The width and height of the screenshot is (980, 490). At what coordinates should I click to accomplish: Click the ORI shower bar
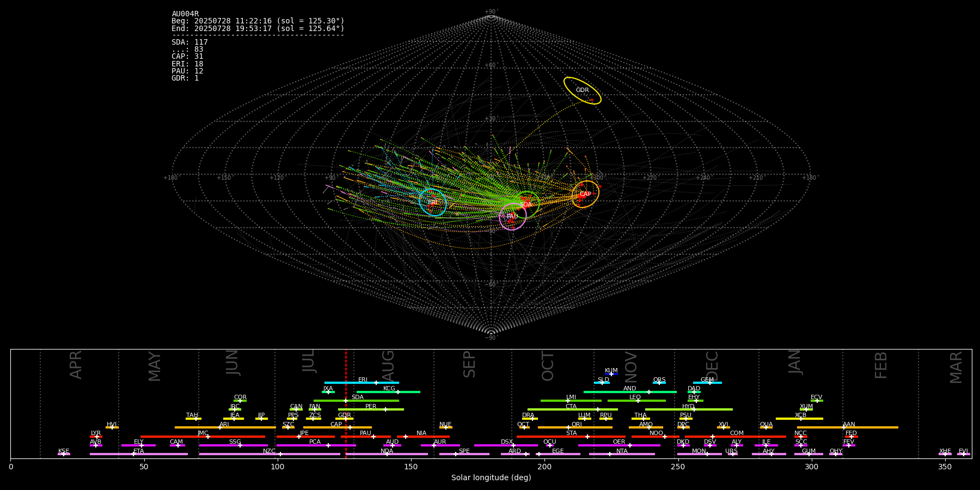click(575, 427)
